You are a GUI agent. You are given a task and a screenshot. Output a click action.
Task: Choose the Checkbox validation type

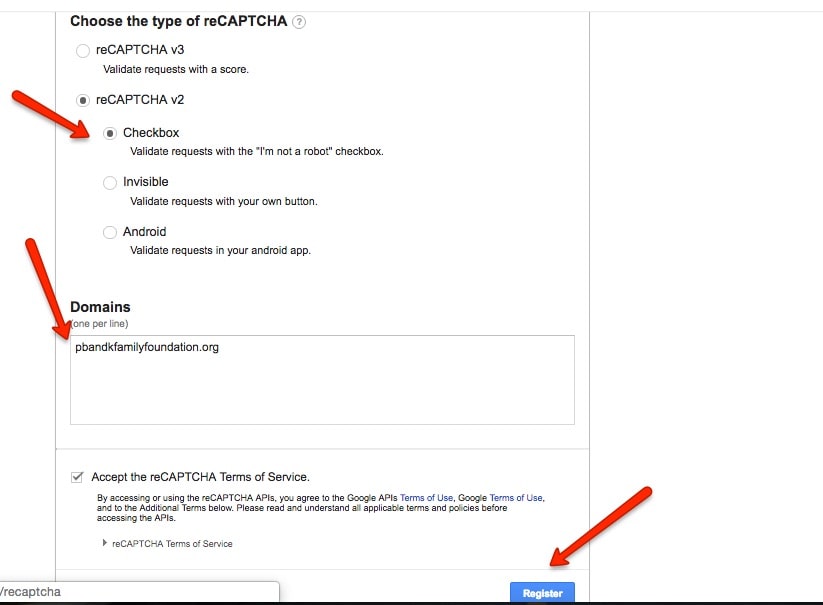tap(110, 132)
